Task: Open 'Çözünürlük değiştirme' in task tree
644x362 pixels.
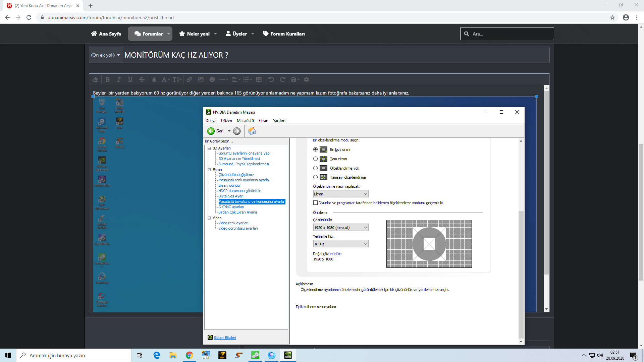Action: (x=236, y=175)
